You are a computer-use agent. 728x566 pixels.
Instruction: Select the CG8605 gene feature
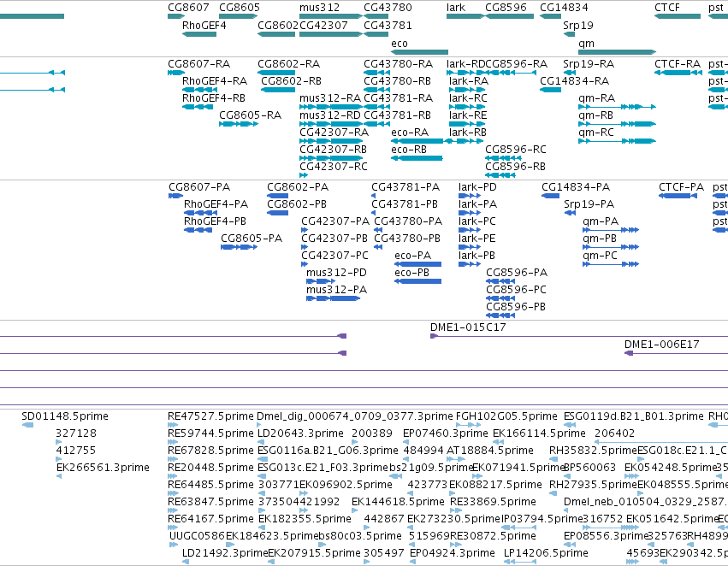tap(238, 16)
